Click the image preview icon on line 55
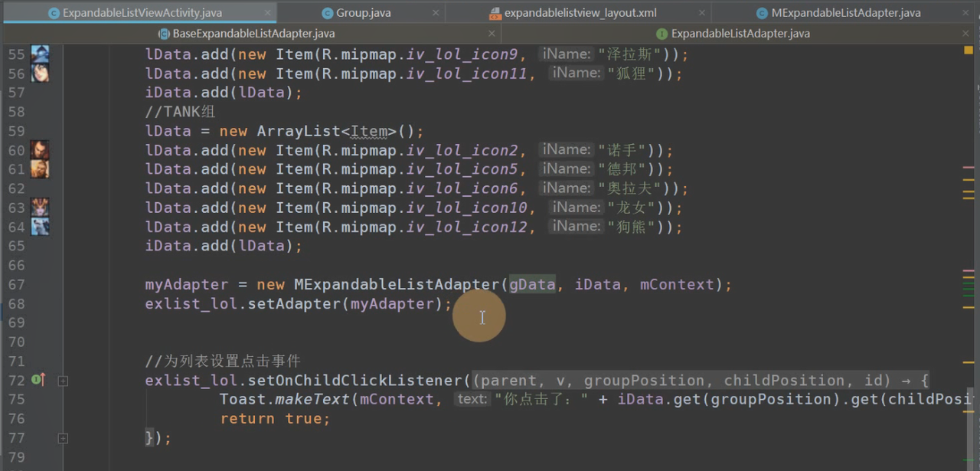This screenshot has height=471, width=980. (x=39, y=54)
